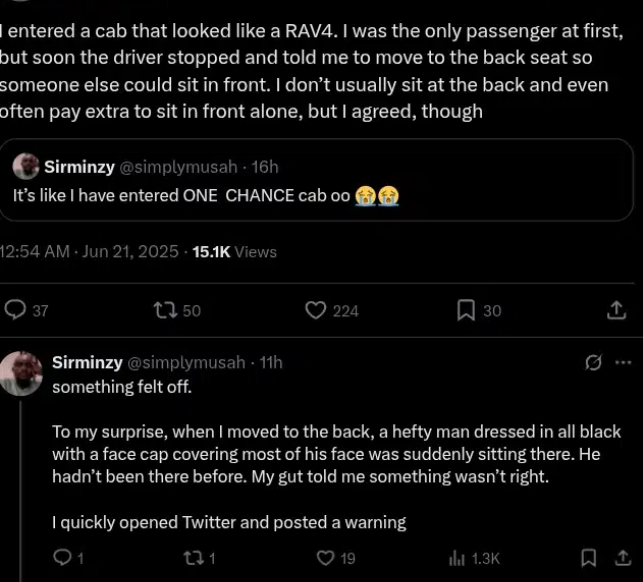View analytics showing 1.3K views

[458, 558]
